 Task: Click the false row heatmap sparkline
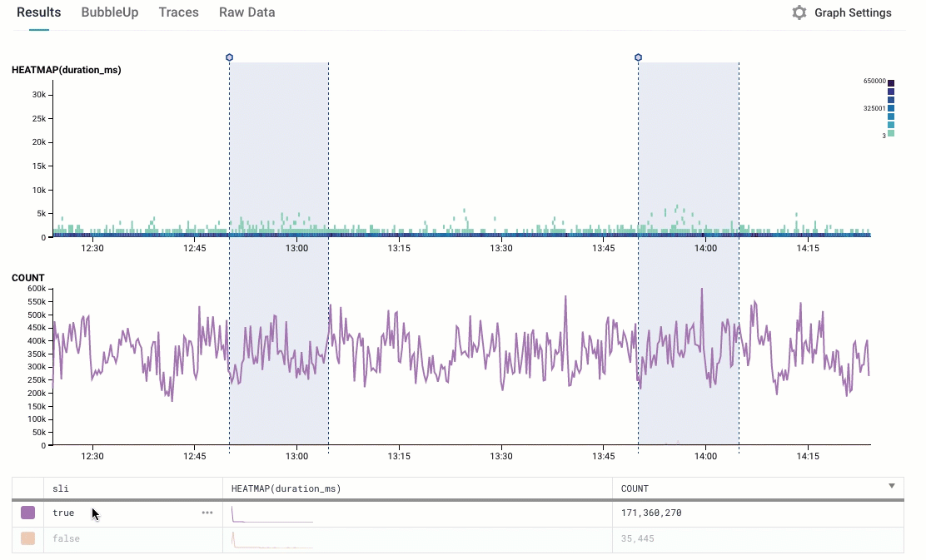pyautogui.click(x=272, y=540)
